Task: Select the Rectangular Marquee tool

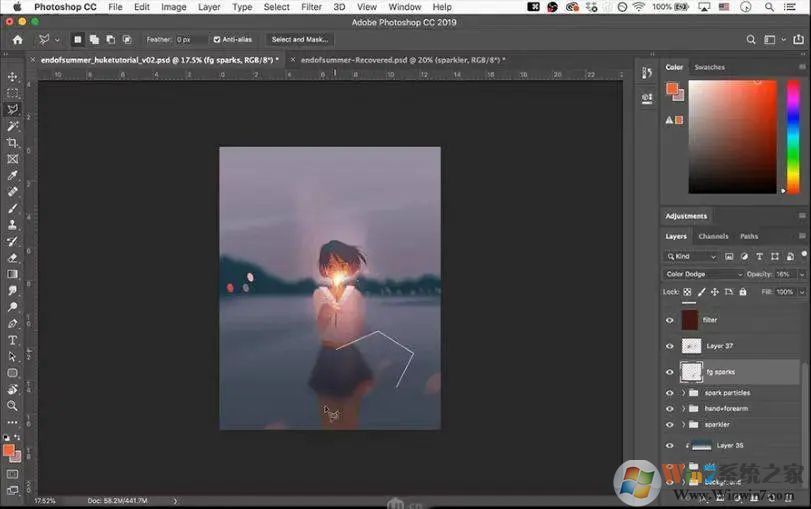Action: coord(12,93)
